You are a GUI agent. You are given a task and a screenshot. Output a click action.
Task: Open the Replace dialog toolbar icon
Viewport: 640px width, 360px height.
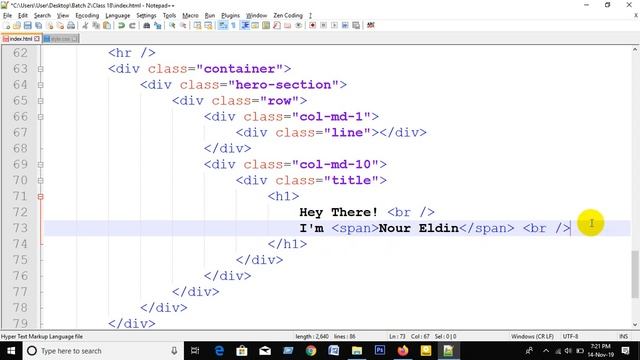[157, 25]
